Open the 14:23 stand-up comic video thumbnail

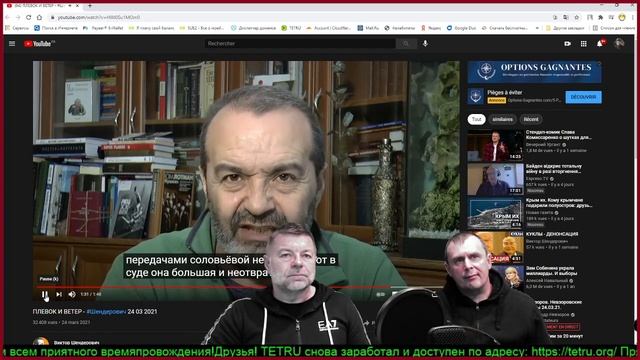point(495,146)
